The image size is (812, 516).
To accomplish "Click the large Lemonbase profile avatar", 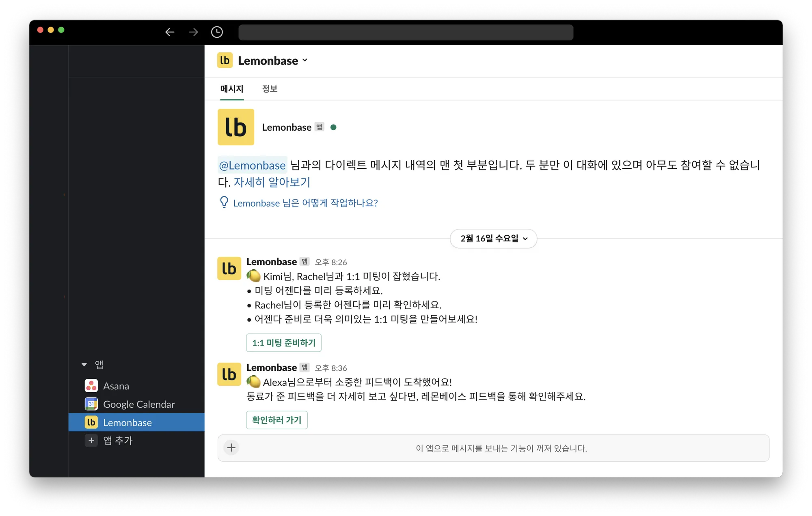I will pos(236,127).
